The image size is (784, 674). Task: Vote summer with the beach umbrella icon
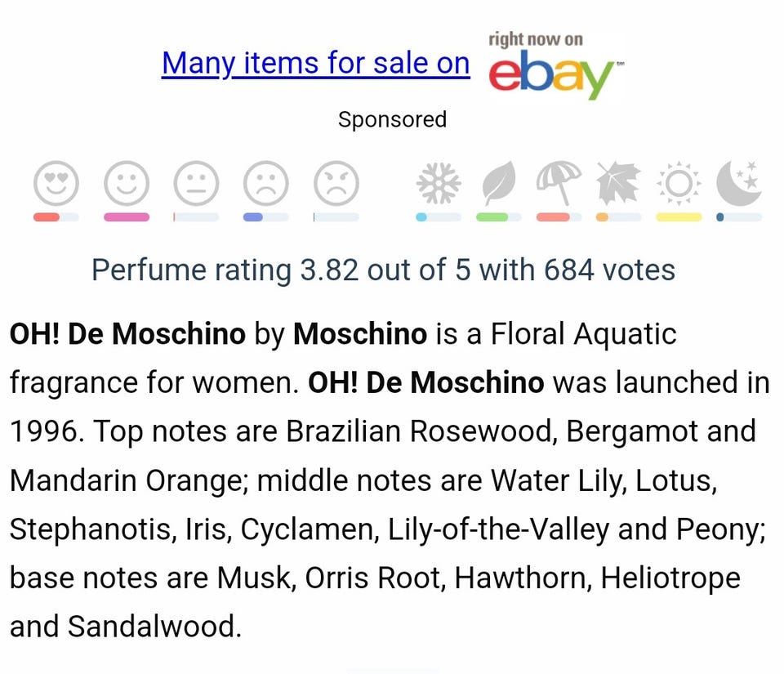pos(559,182)
